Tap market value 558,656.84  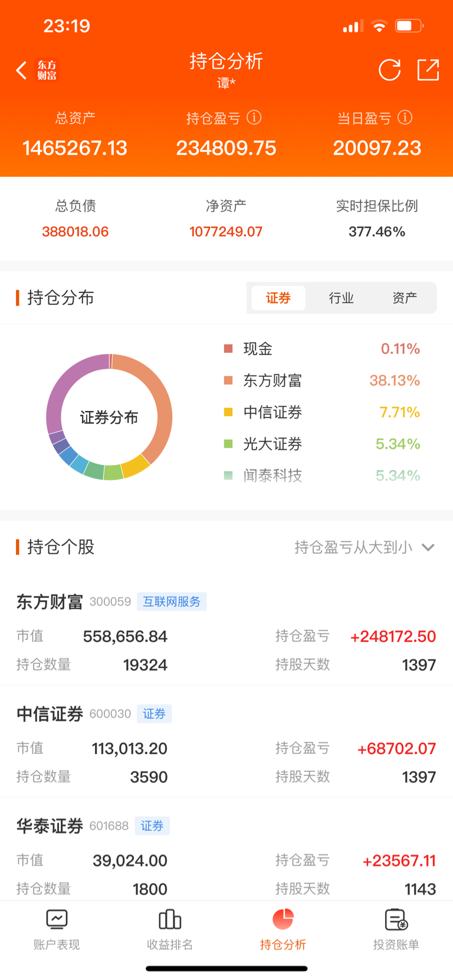click(x=125, y=636)
